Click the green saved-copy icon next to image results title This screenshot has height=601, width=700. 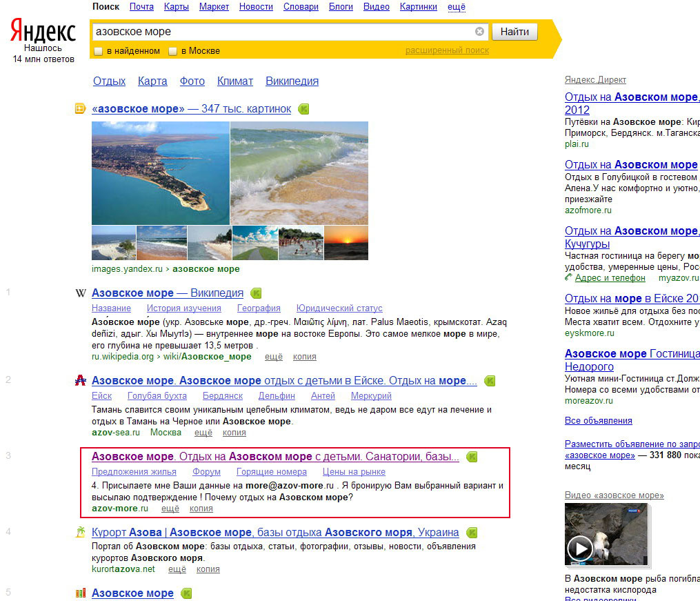[x=303, y=108]
